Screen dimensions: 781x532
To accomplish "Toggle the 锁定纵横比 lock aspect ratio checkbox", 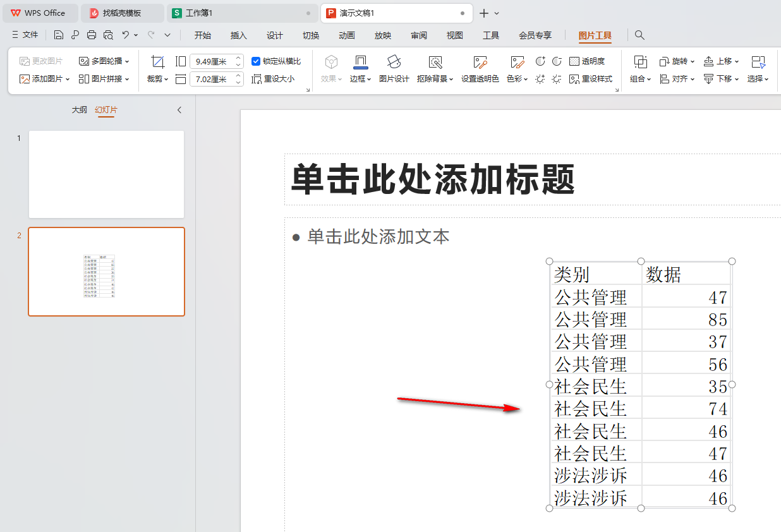I will [x=256, y=61].
